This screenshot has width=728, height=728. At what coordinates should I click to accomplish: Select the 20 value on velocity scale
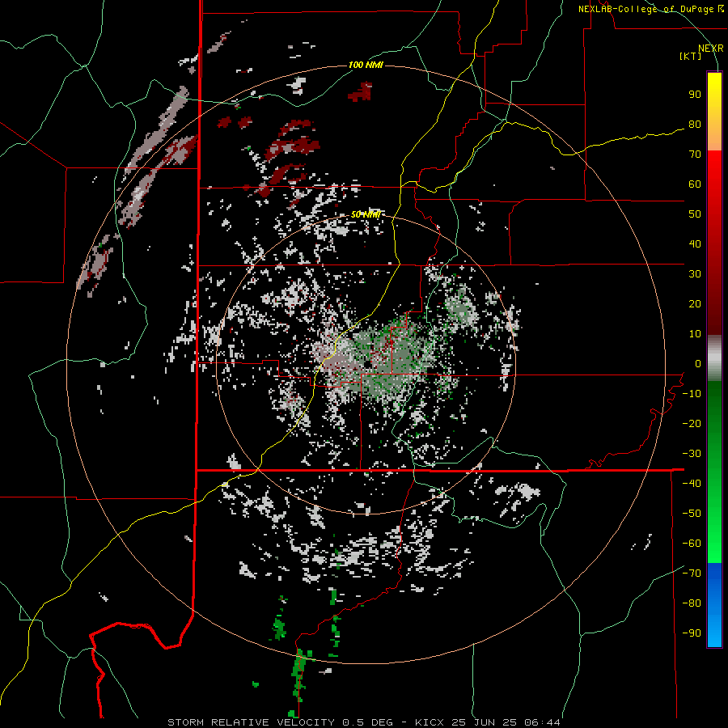[695, 304]
